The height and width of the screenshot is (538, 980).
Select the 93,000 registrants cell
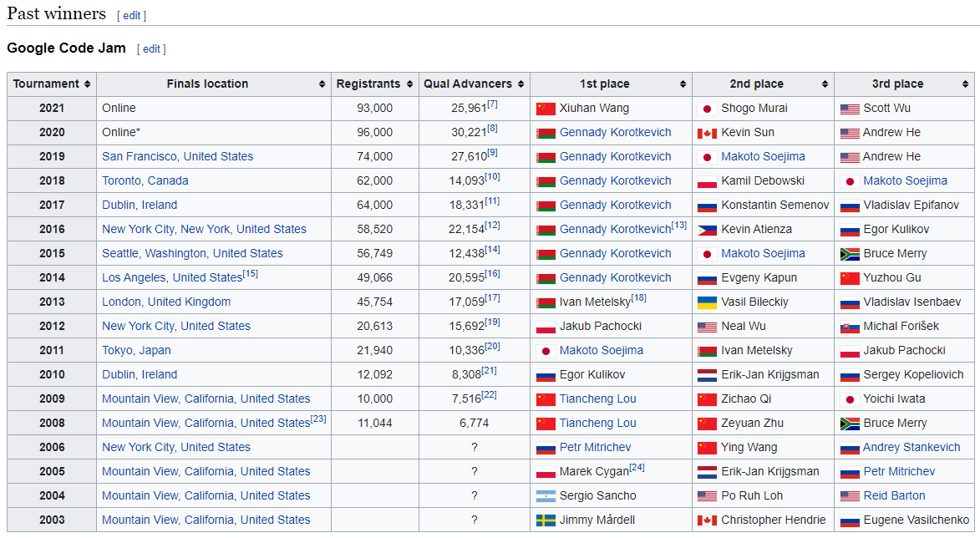click(375, 108)
